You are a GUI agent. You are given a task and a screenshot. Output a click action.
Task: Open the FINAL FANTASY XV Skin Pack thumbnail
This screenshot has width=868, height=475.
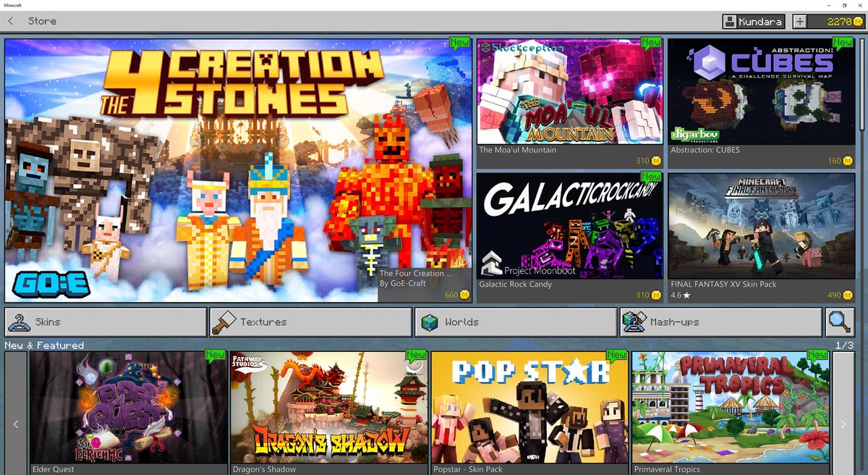761,226
